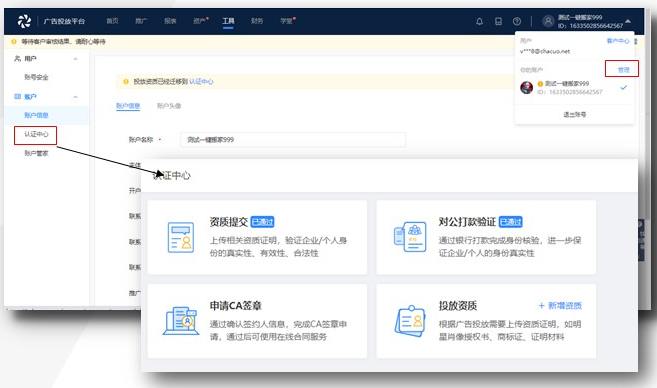Switch to the 账户信息 tab
Image resolution: width=657 pixels, height=388 pixels.
point(128,106)
